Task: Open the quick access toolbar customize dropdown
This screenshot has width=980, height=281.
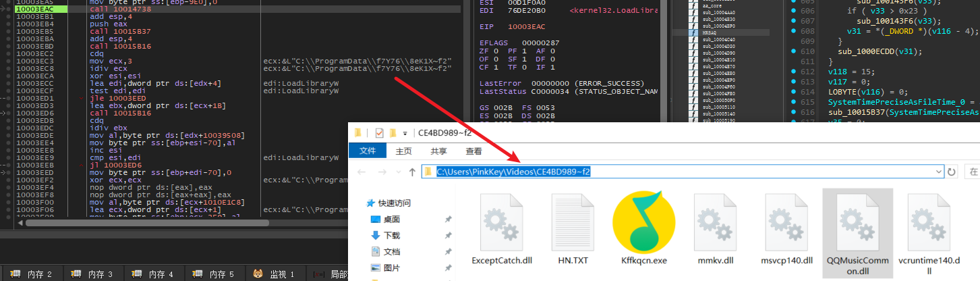Action: [403, 132]
